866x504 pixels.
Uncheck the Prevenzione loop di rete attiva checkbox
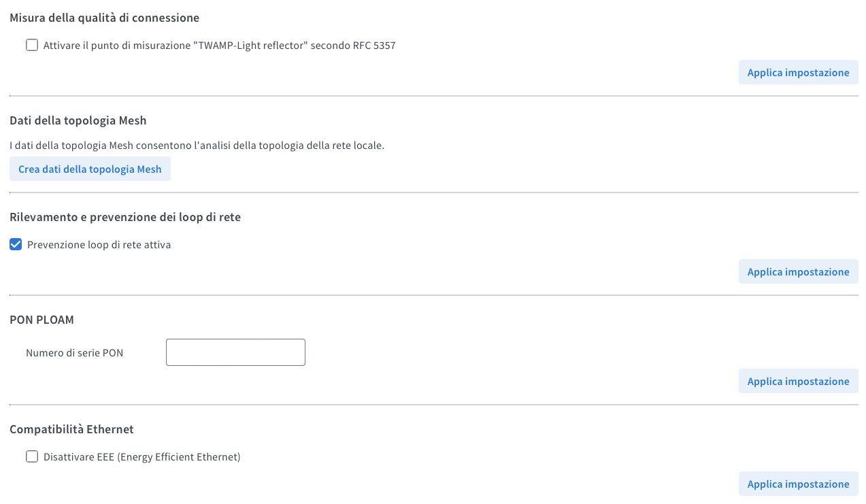tap(16, 244)
